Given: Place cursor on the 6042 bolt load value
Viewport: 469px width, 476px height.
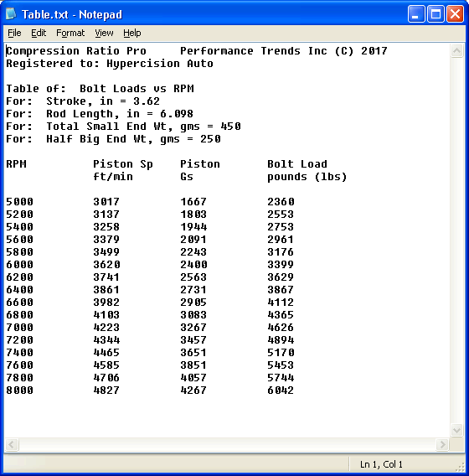Looking at the screenshot, I should (281, 390).
